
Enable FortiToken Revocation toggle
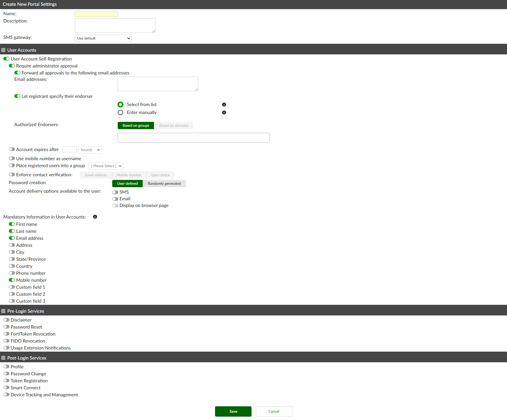[6, 334]
